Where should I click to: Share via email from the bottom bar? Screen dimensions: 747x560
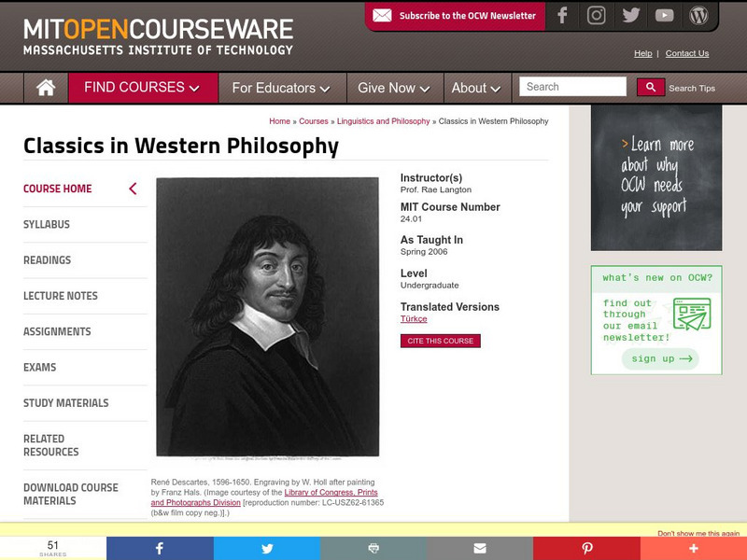[x=480, y=548]
